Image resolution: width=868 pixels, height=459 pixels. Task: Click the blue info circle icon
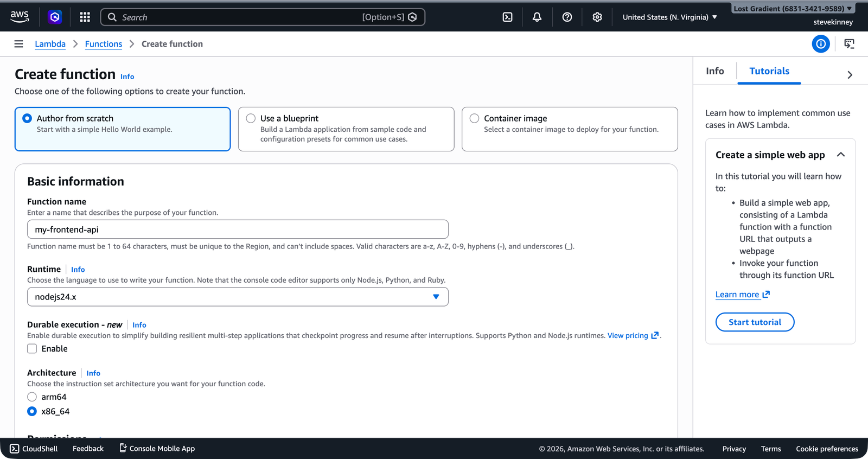821,44
